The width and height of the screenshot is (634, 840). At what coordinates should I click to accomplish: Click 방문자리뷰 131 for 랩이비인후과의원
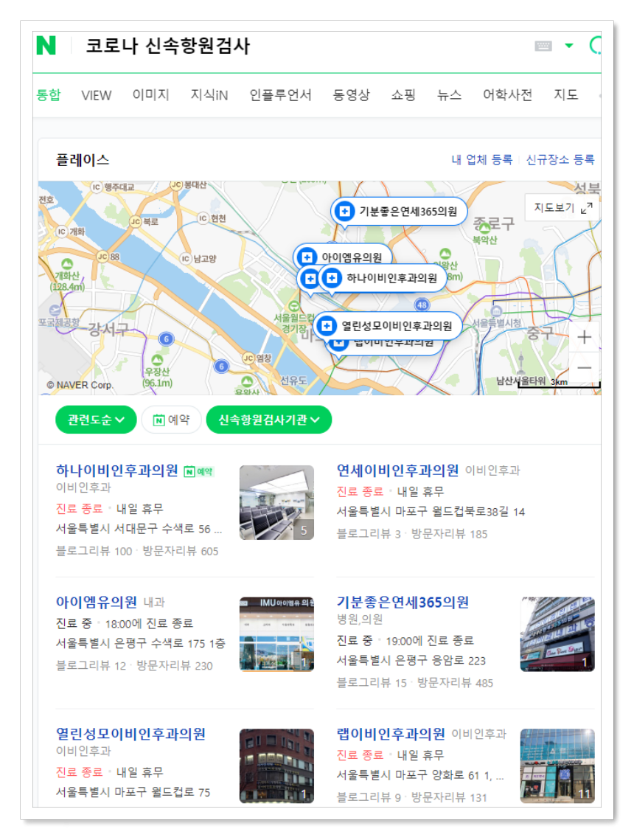click(449, 797)
